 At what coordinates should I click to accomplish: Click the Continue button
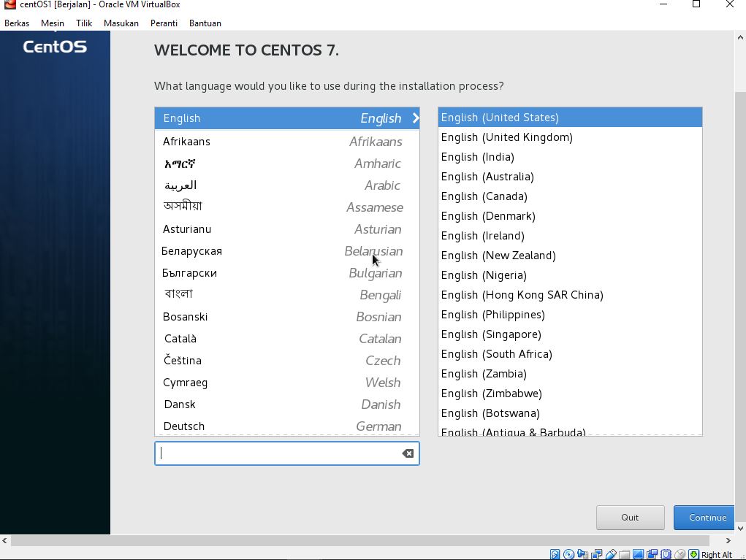click(704, 518)
